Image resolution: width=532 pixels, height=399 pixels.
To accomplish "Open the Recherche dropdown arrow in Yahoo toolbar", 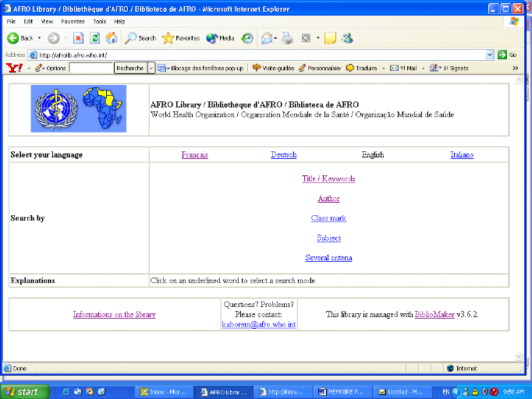I will point(151,69).
